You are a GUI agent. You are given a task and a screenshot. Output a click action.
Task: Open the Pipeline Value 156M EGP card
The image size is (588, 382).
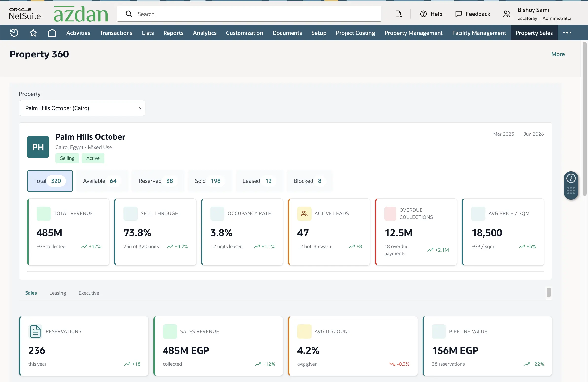tap(487, 346)
